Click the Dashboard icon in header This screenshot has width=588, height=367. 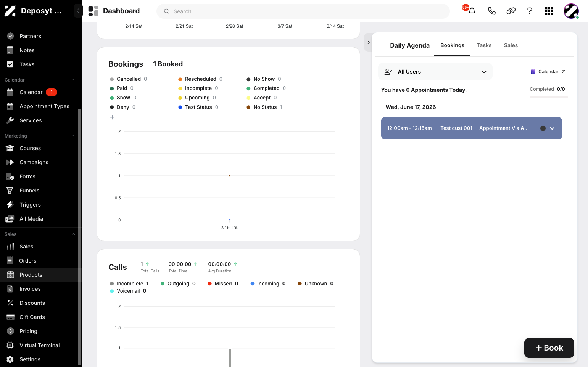pyautogui.click(x=93, y=11)
